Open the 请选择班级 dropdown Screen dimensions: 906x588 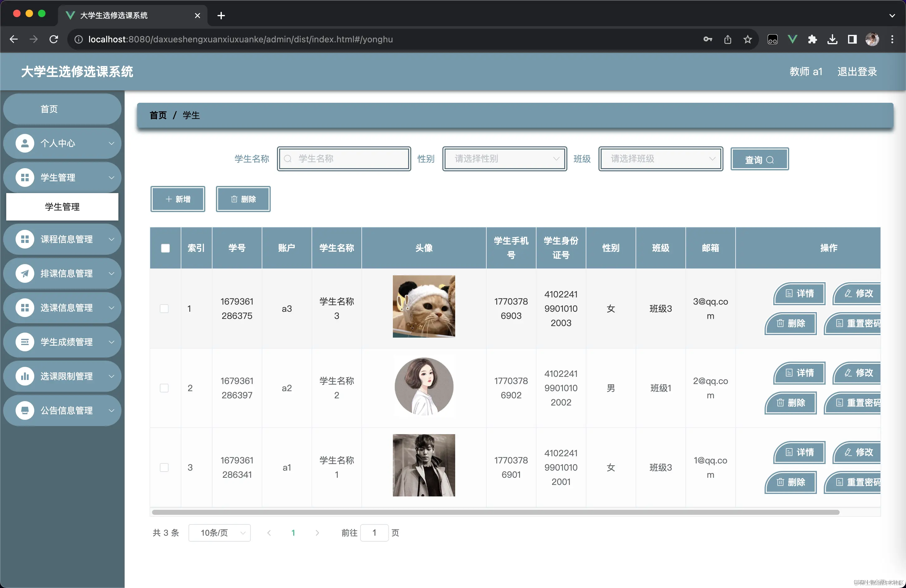(x=660, y=159)
